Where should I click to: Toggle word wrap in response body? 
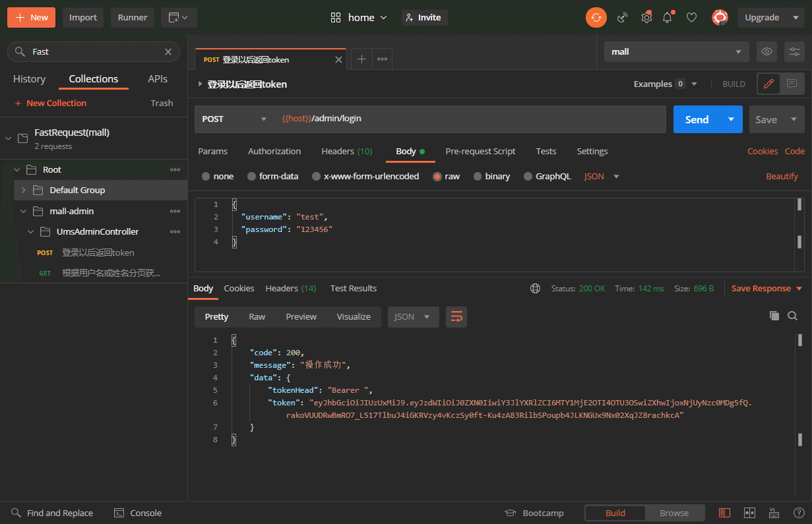click(x=456, y=317)
